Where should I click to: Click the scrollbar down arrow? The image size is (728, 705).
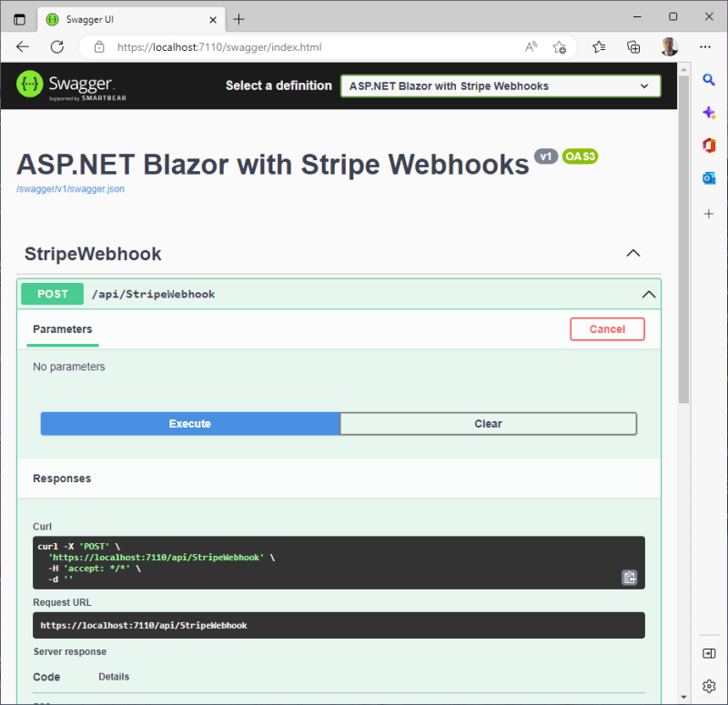point(683,697)
